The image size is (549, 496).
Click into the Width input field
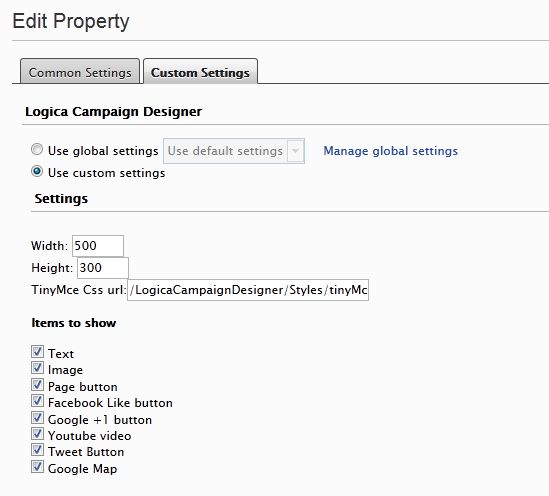tap(98, 246)
